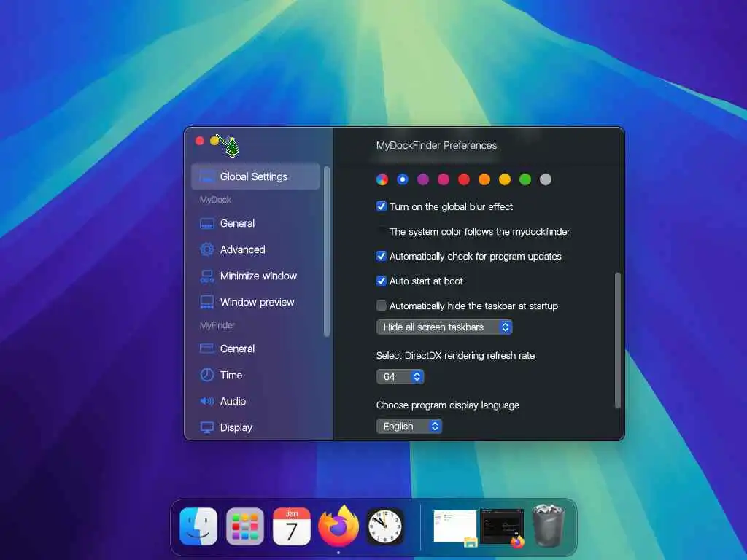
Task: Click the sidebar vertical scrollbar
Action: point(326,252)
